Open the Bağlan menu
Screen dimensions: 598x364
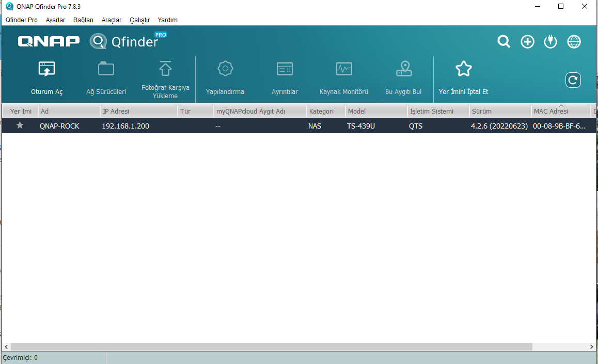coord(83,20)
